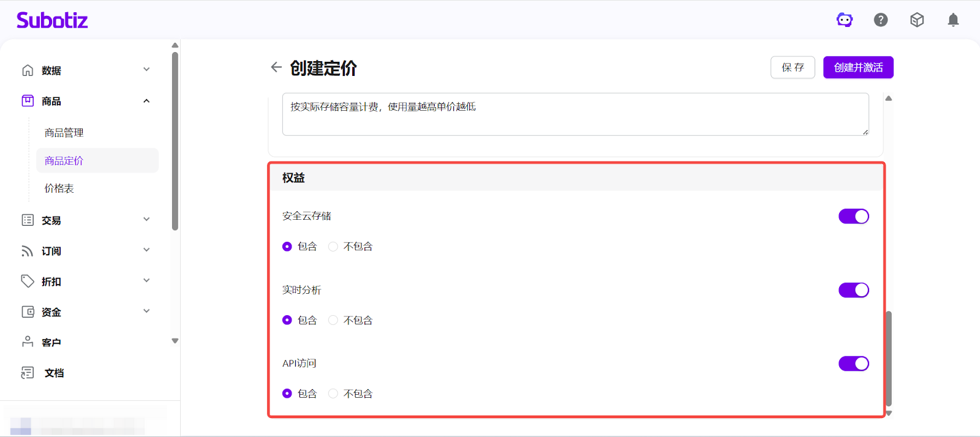Go to 价格表 submenu item
The width and height of the screenshot is (980, 437).
(x=59, y=189)
